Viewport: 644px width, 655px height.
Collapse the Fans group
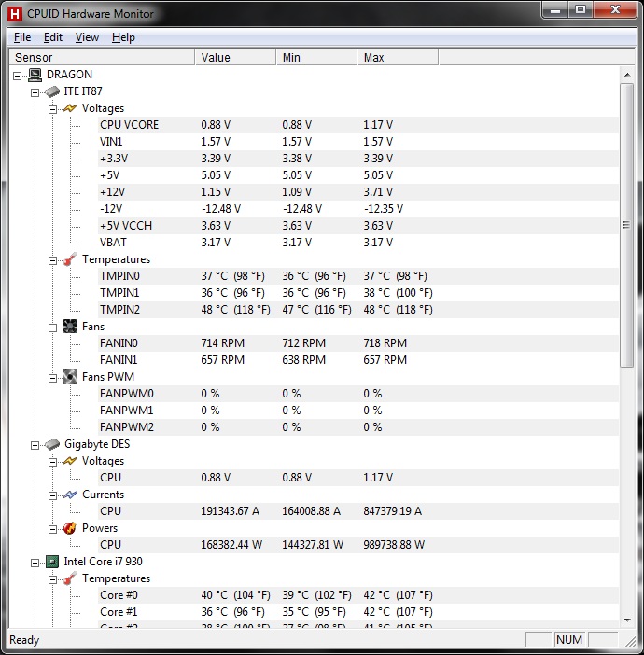(52, 327)
